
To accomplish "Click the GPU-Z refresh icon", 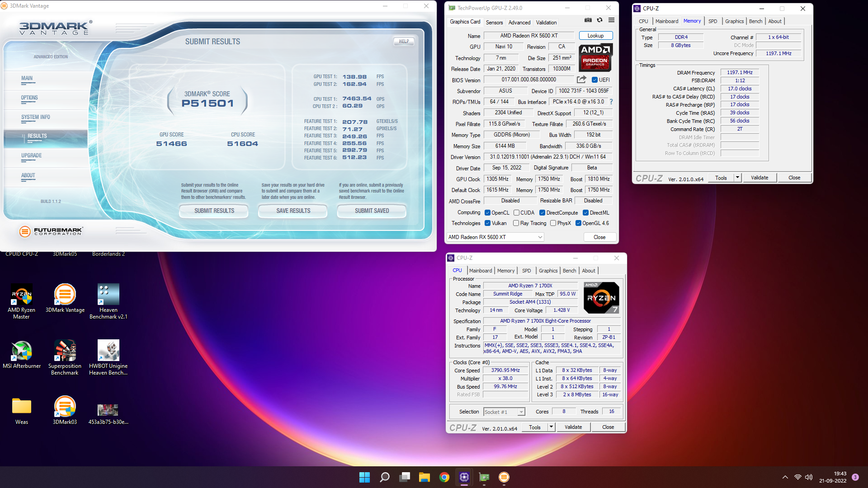I will click(x=599, y=20).
